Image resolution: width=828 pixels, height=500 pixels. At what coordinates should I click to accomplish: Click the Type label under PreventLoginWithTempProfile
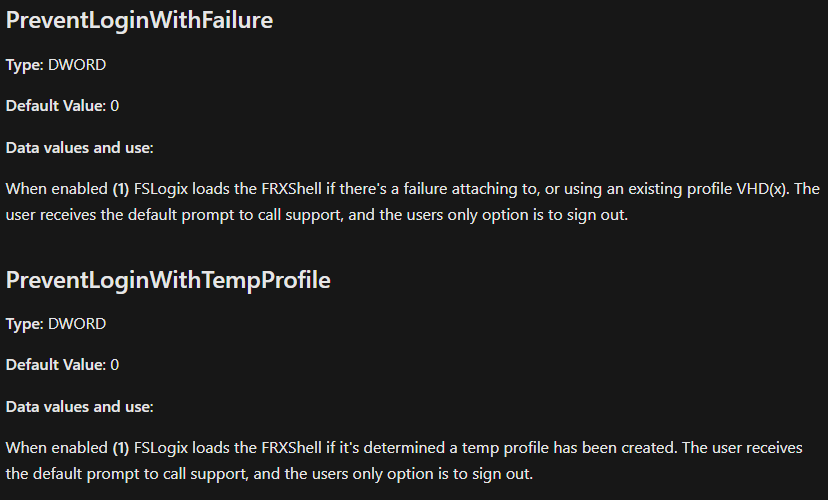(24, 324)
